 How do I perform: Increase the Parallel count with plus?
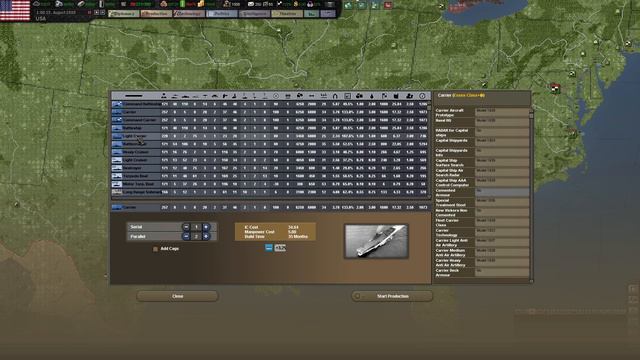[x=206, y=236]
